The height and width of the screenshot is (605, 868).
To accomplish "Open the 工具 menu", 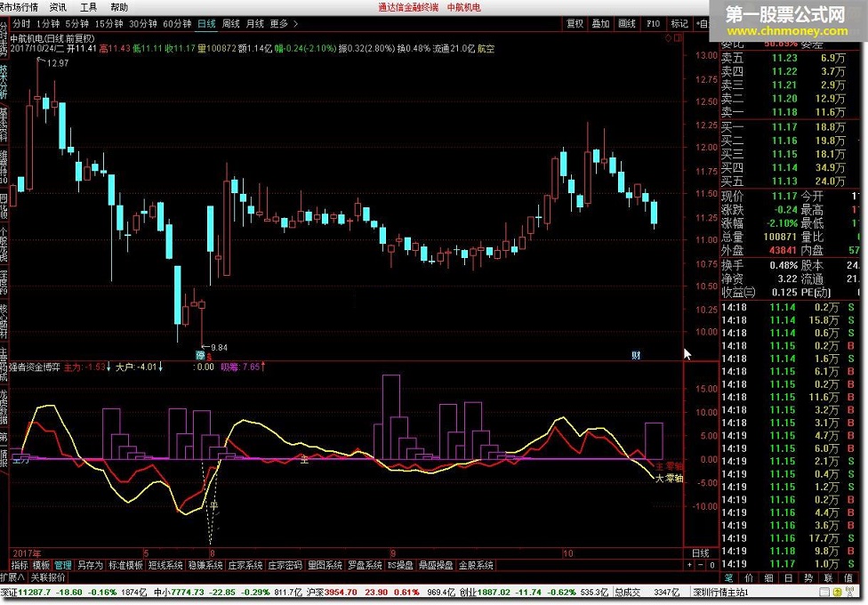I will [x=89, y=7].
